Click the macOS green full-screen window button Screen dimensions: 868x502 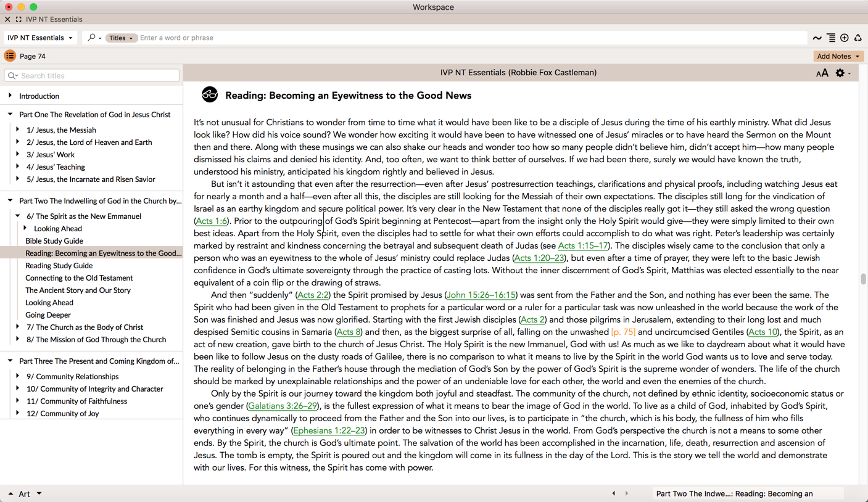33,7
